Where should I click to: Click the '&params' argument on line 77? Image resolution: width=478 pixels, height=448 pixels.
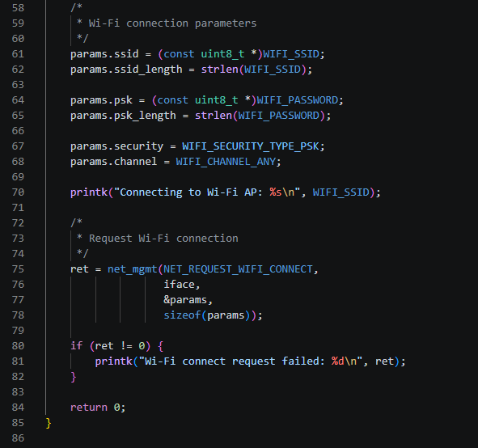[x=185, y=300]
